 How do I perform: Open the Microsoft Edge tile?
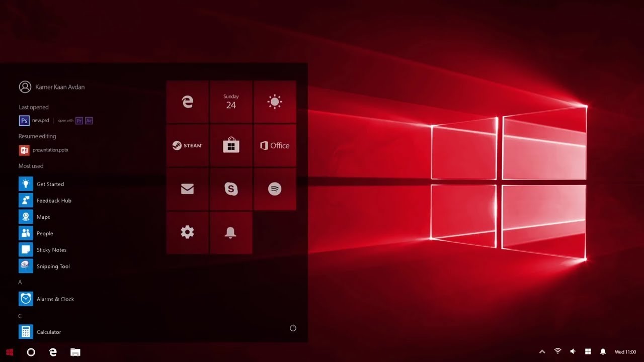(187, 102)
